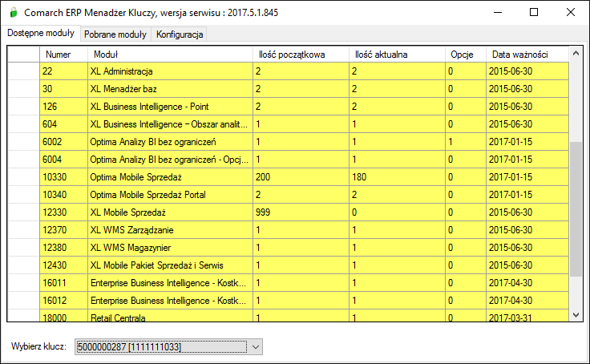This screenshot has width=590, height=364.
Task: Click the Comarch ERP application icon in title bar
Action: 11,13
